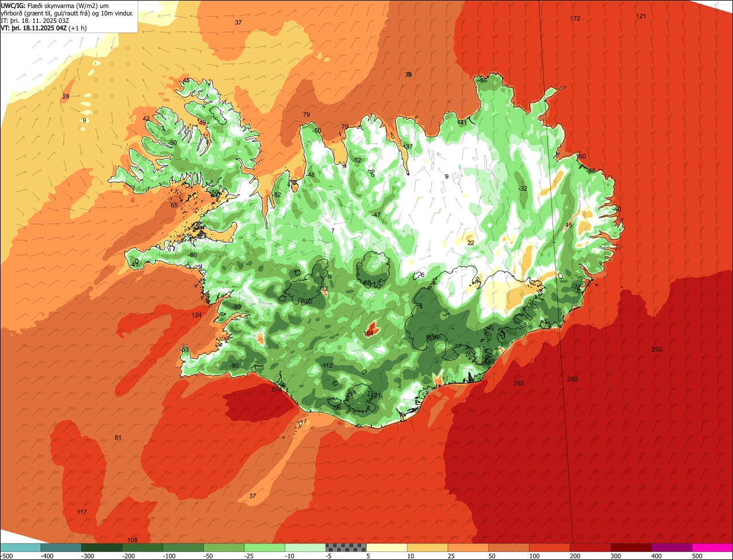The height and width of the screenshot is (560, 733).
Task: Click the value -80 in southwest Iceland
Action: click(x=234, y=365)
